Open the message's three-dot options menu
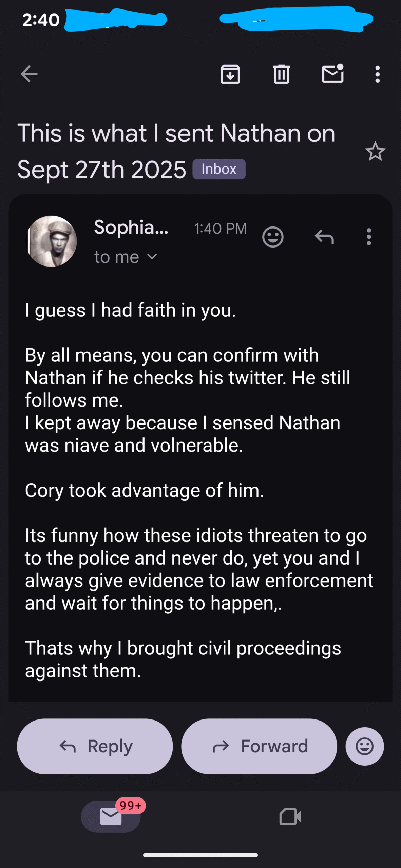The width and height of the screenshot is (401, 868). coord(369,237)
